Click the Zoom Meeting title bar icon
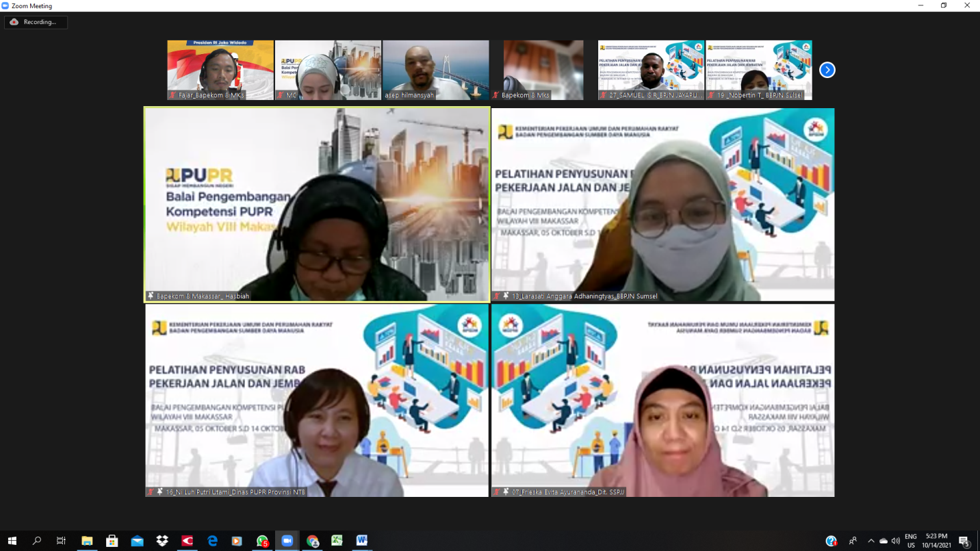The image size is (980, 551). (5, 5)
